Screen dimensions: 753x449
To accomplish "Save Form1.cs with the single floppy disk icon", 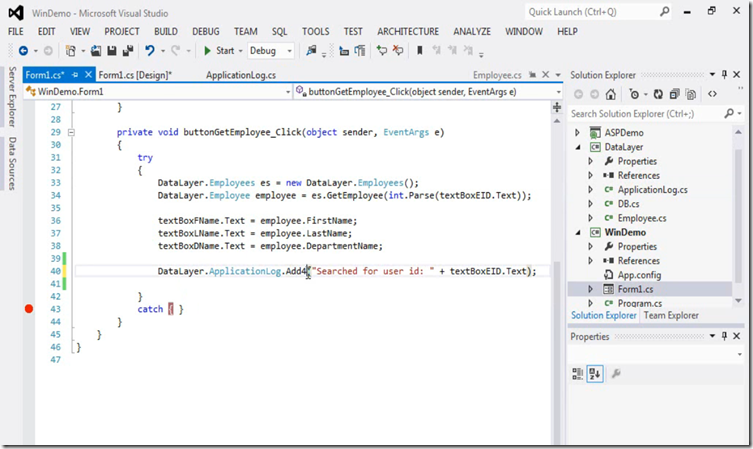I will point(112,50).
